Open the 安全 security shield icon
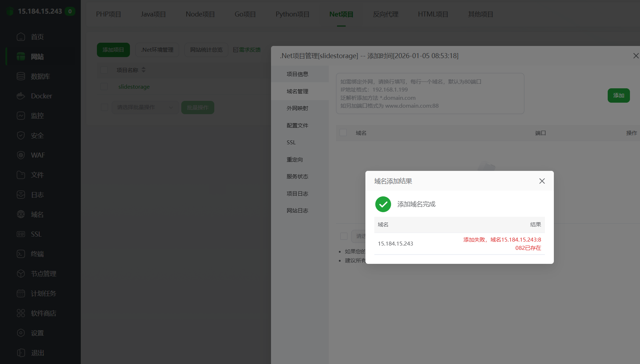Viewport: 640px width, 364px height. pyautogui.click(x=21, y=135)
